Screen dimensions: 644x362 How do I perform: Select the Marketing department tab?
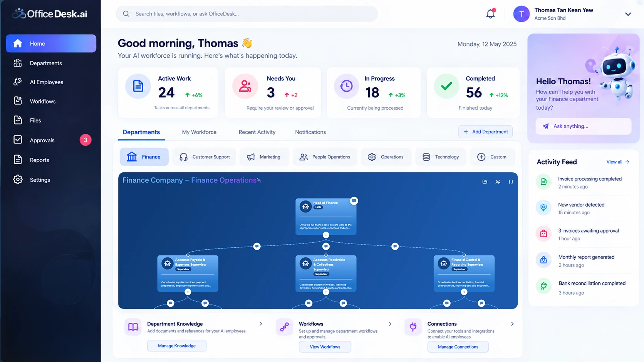pyautogui.click(x=264, y=157)
